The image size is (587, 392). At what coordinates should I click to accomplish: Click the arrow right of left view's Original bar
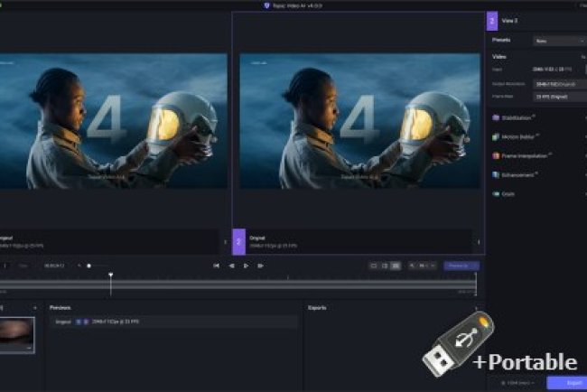pyautogui.click(x=225, y=242)
